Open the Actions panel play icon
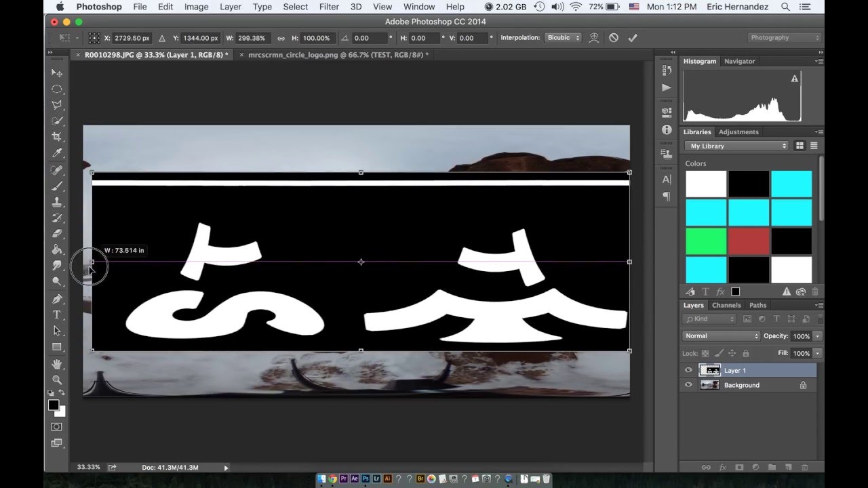The height and width of the screenshot is (488, 868). [667, 87]
